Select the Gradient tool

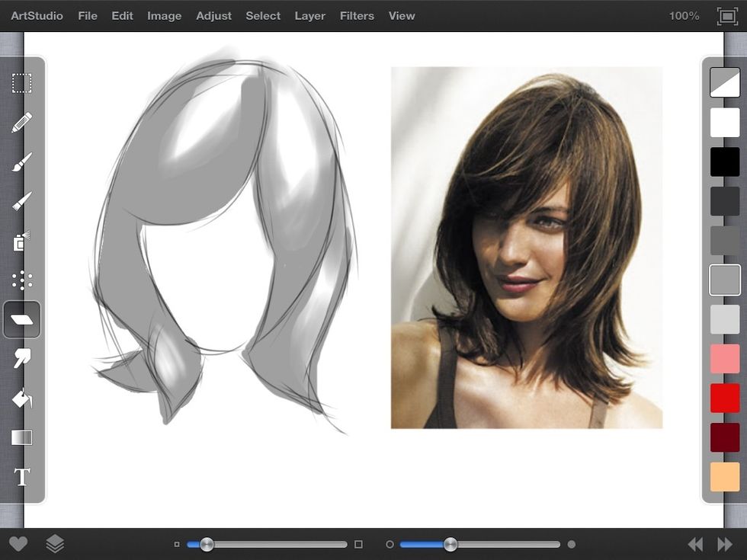(x=22, y=437)
